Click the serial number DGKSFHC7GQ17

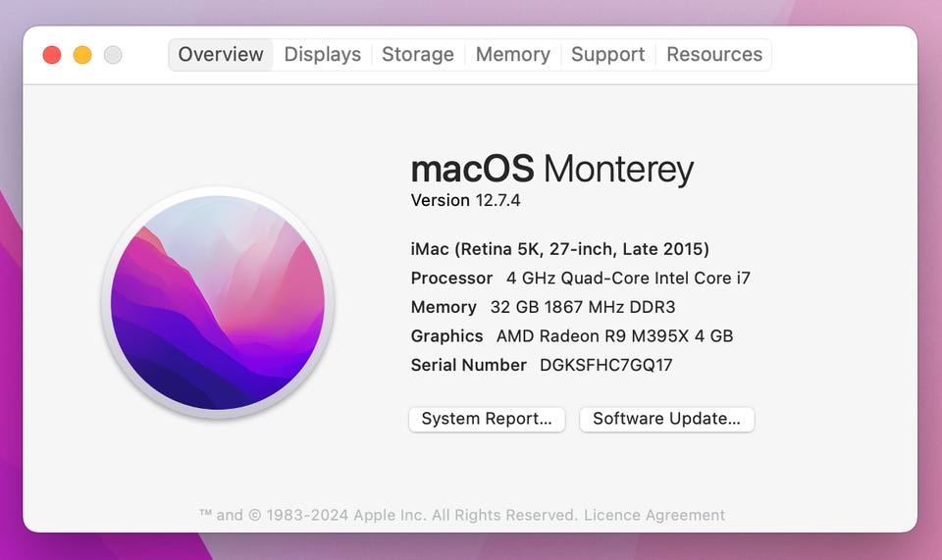pyautogui.click(x=605, y=365)
